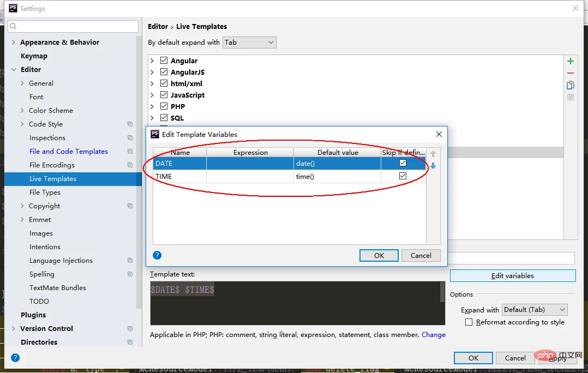
Task: Click the blue move-down arrow icon
Action: click(433, 166)
